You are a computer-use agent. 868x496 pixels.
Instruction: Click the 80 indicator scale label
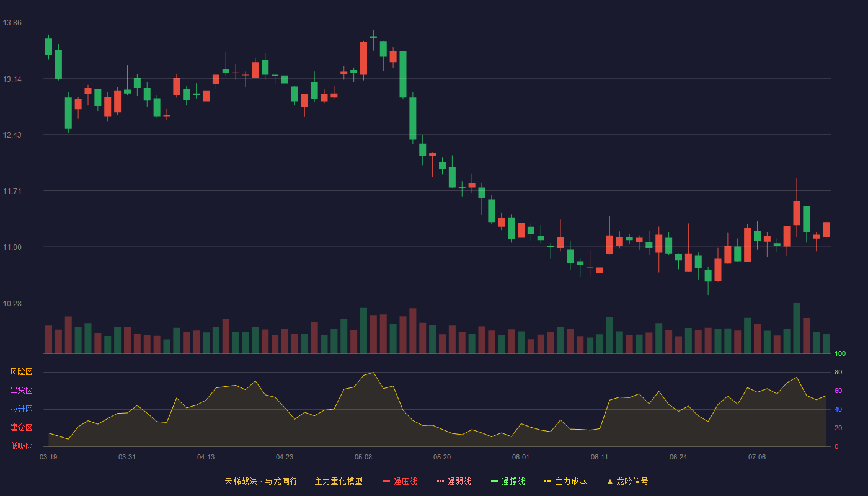coord(838,372)
